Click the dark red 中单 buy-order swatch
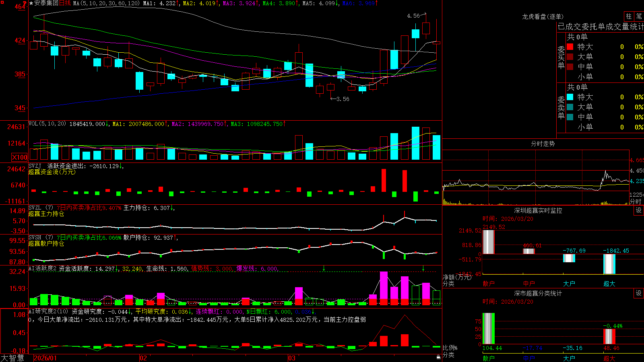 pyautogui.click(x=570, y=66)
